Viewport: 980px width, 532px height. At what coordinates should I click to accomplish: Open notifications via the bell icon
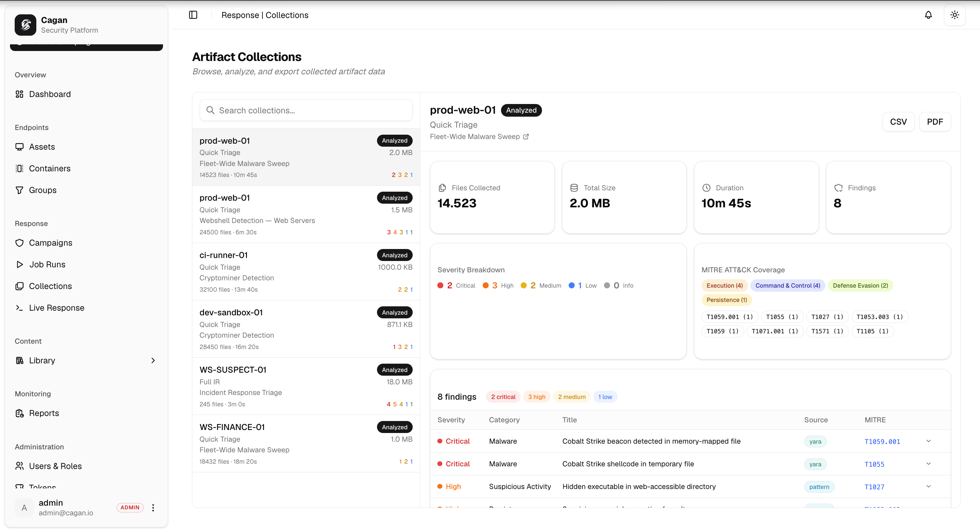pyautogui.click(x=928, y=15)
